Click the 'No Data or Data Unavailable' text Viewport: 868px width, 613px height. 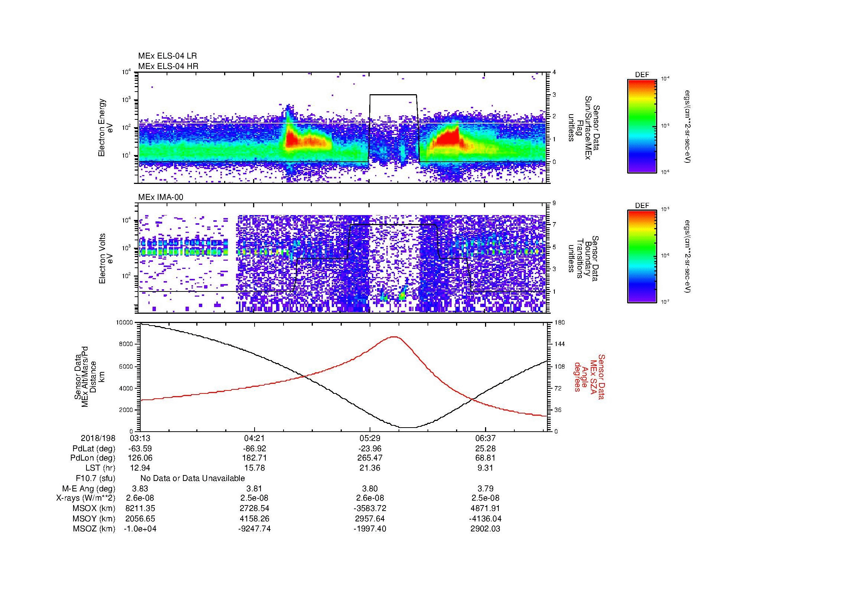point(193,478)
